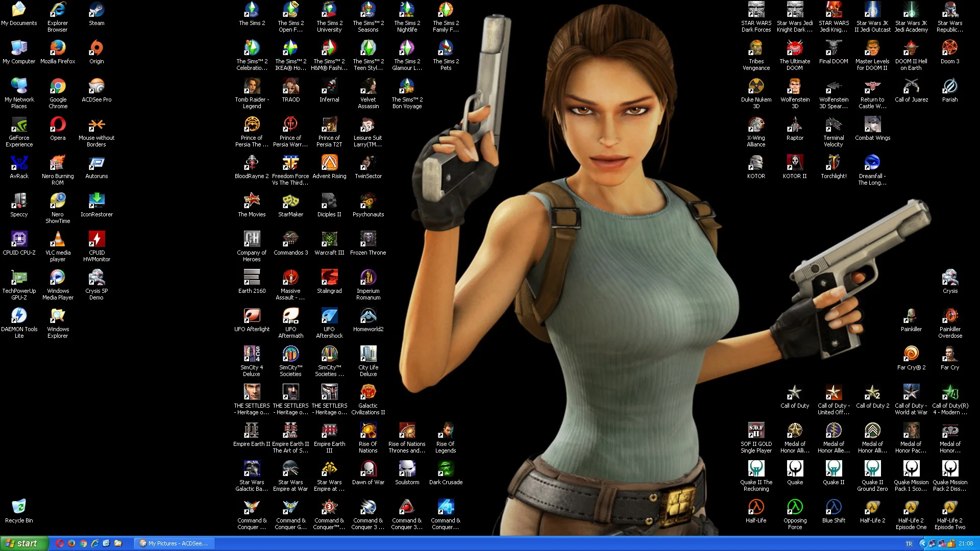Select the Nero Burning ROM icon
The width and height of the screenshot is (980, 551).
click(x=58, y=170)
